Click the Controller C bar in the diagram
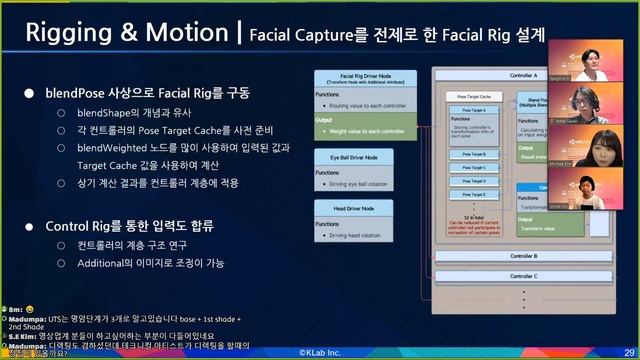This screenshot has width=640, height=360. click(524, 276)
